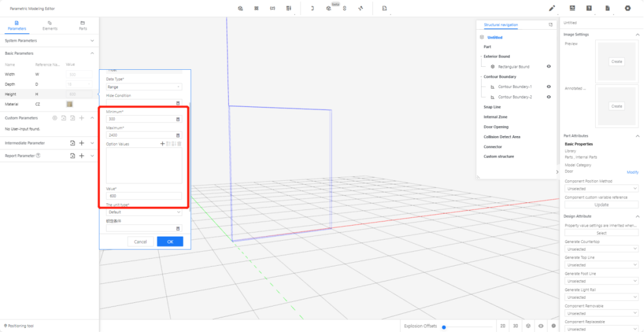Click the pencil edit icon in top toolbar

(x=552, y=8)
